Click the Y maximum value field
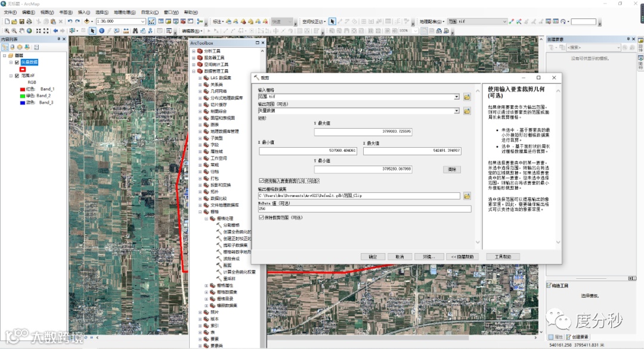Image resolution: width=644 pixels, height=349 pixels. (363, 132)
